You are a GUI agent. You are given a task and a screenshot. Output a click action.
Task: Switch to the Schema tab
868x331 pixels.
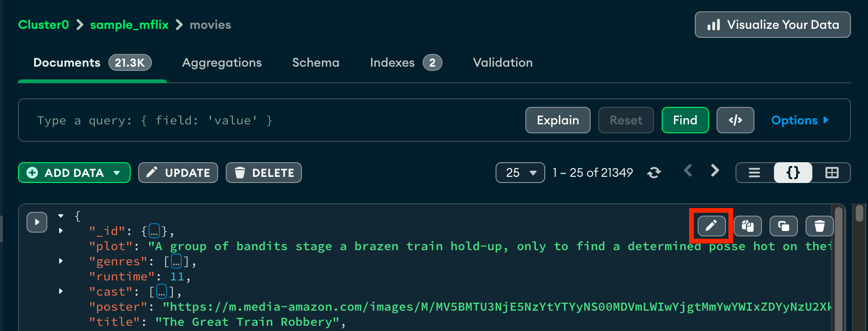coord(316,62)
